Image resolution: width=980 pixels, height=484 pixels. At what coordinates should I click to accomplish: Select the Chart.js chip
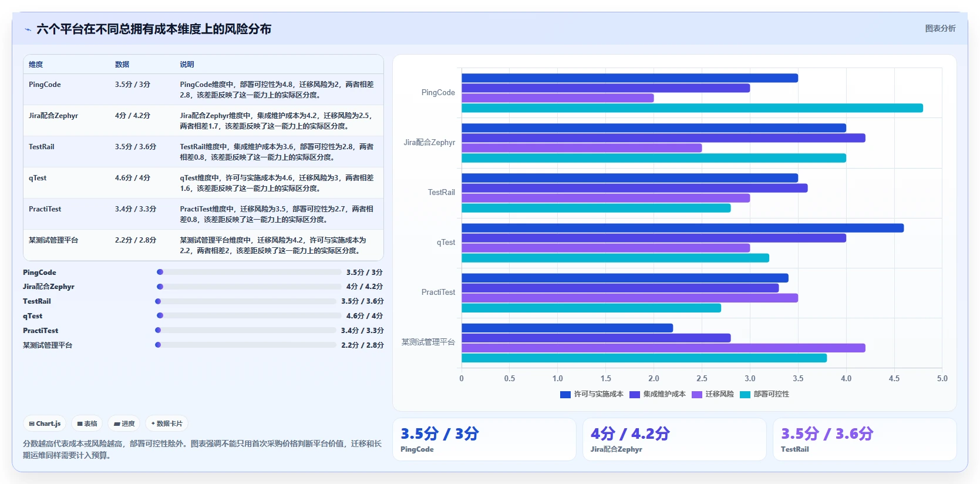click(x=45, y=423)
